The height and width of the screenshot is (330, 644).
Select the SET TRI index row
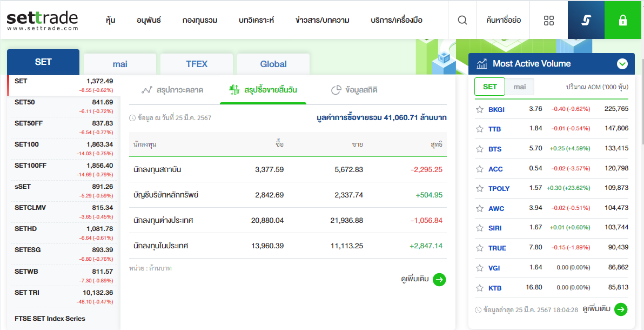tap(64, 296)
